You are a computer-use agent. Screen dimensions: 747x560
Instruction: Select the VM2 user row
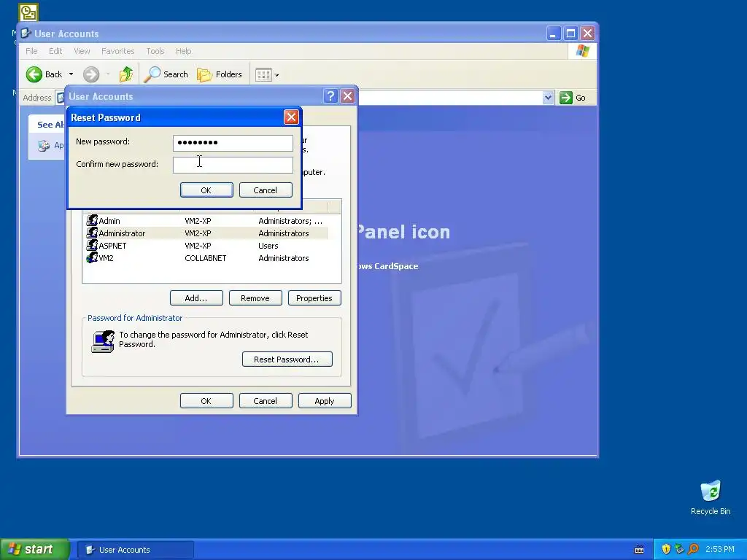[206, 258]
